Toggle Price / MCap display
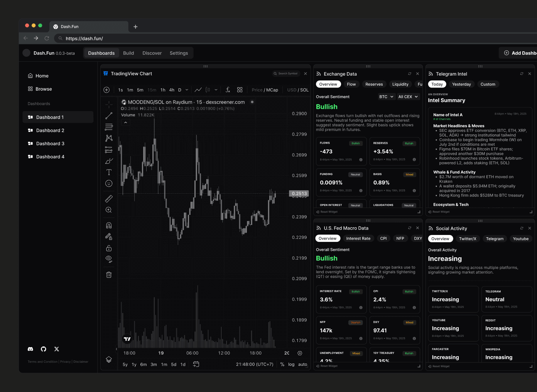This screenshot has height=392, width=537. click(x=265, y=90)
